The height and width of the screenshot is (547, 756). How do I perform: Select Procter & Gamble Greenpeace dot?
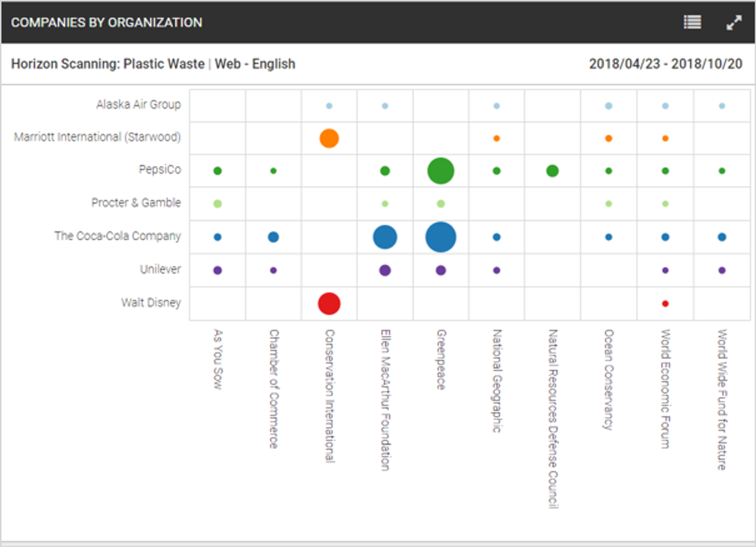point(441,203)
